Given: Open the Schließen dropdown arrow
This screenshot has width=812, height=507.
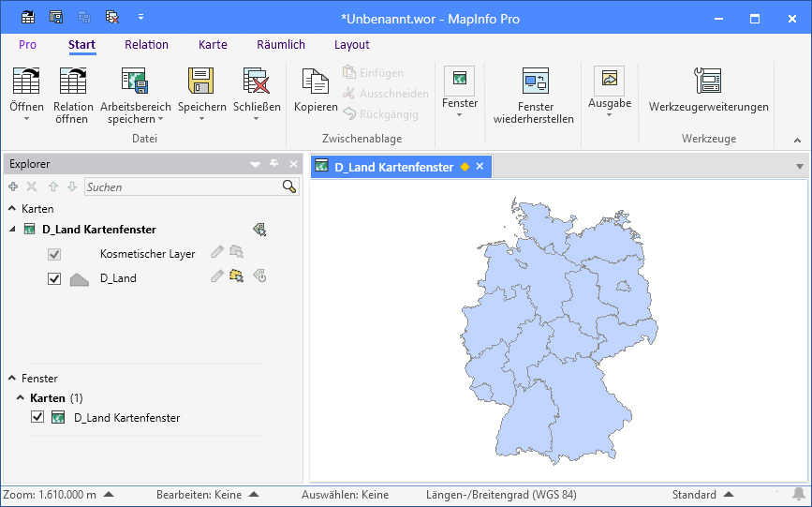Looking at the screenshot, I should coord(257,119).
